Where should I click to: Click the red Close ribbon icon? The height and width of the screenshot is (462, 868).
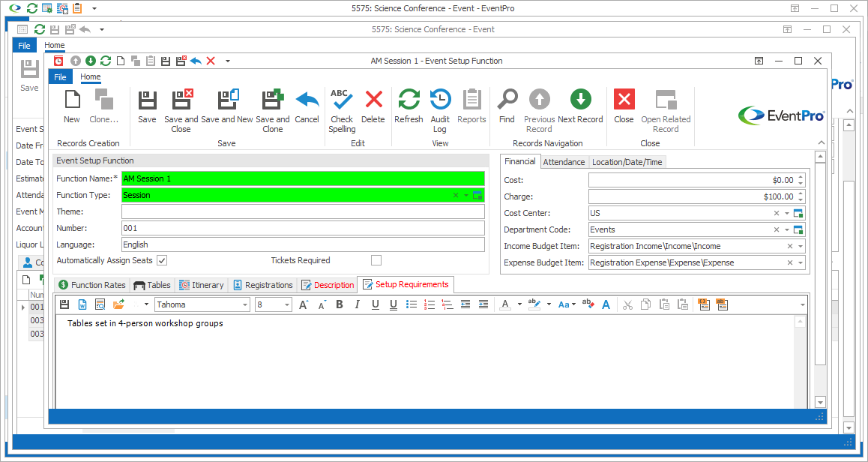click(x=624, y=100)
